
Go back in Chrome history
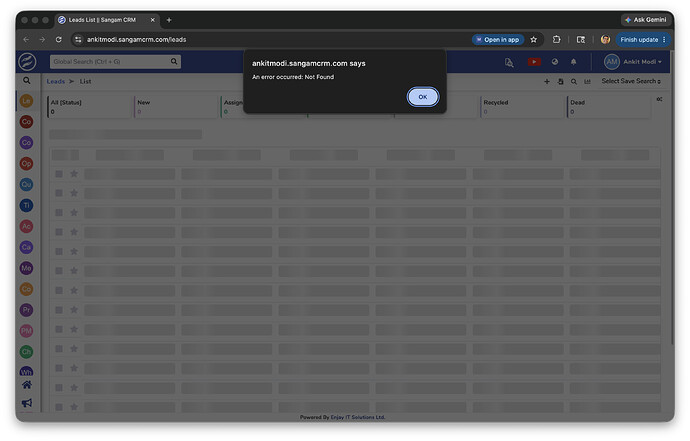coord(26,40)
